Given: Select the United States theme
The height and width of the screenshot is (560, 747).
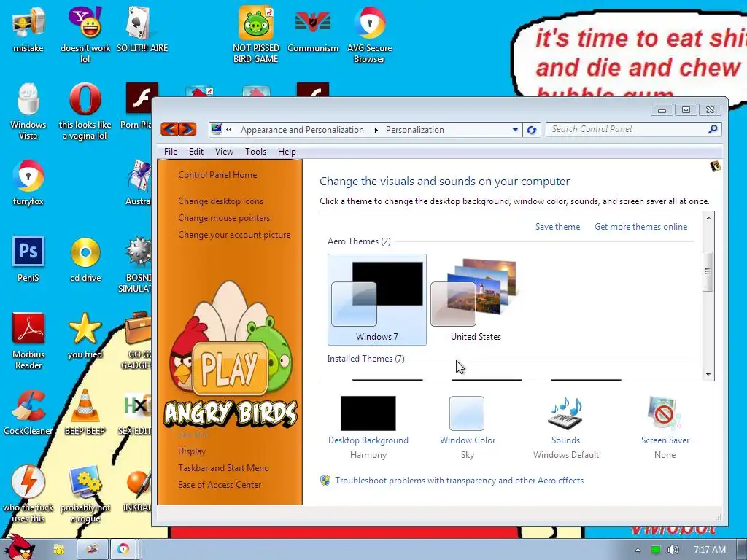Looking at the screenshot, I should click(476, 300).
